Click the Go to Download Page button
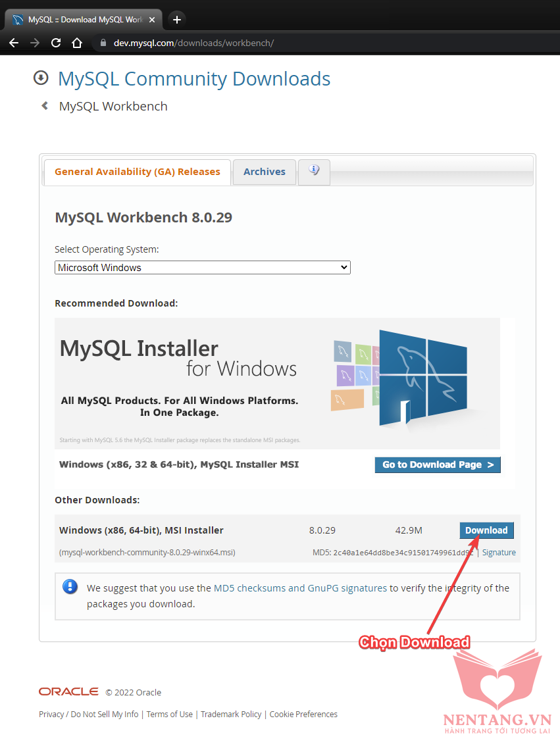This screenshot has height=754, width=560. click(x=438, y=465)
